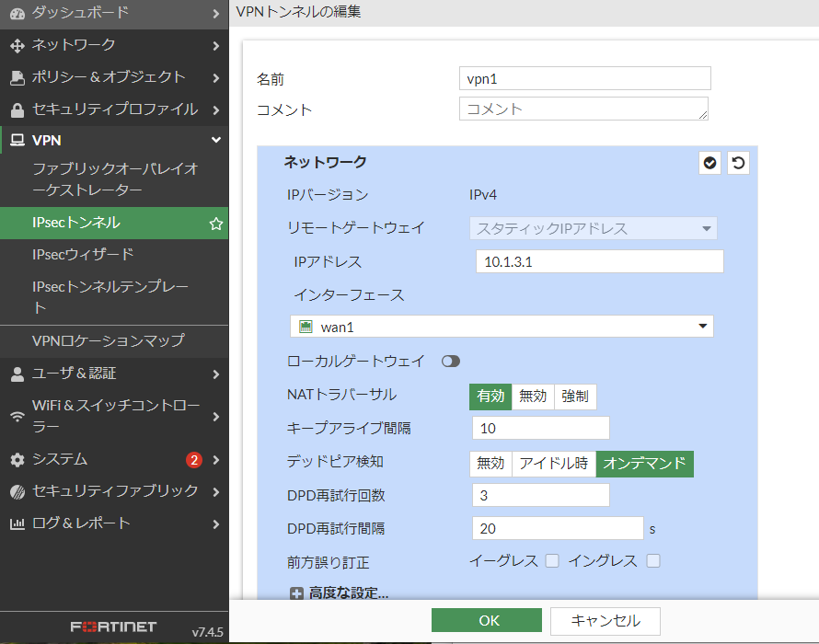
Task: Expand the ダッシュボード menu chevron
Action: click(x=215, y=14)
